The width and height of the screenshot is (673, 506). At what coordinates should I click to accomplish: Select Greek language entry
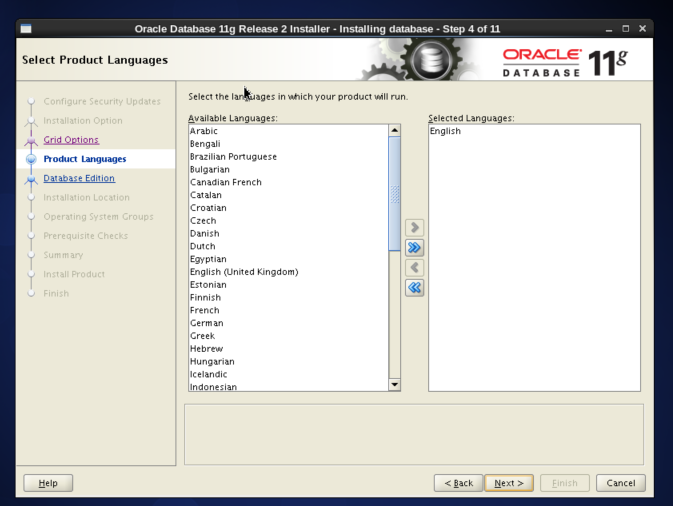[x=288, y=336]
